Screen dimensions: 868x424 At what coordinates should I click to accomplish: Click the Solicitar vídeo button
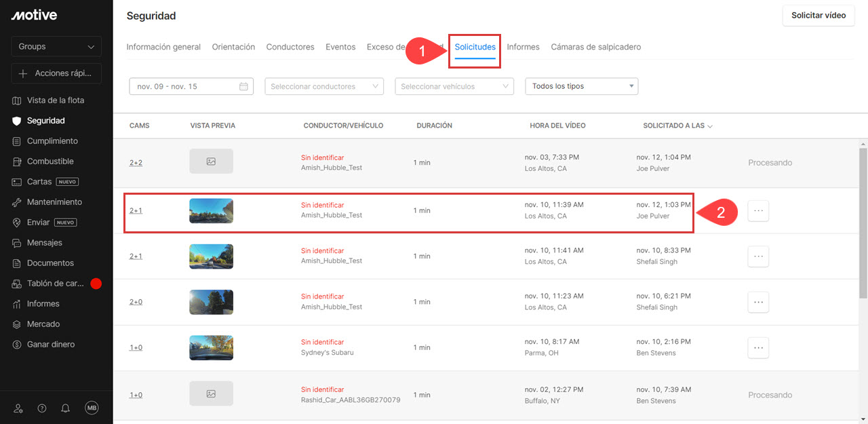pos(818,15)
